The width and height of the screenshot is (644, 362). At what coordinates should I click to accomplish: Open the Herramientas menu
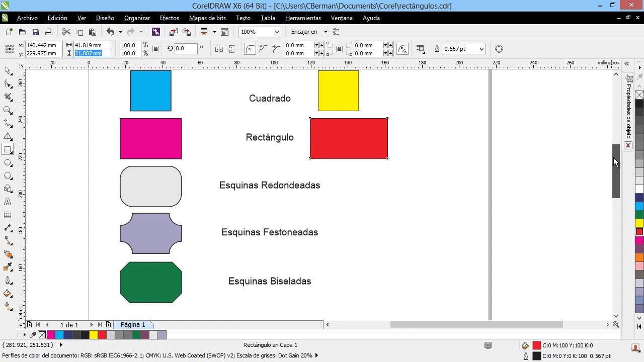pyautogui.click(x=303, y=18)
